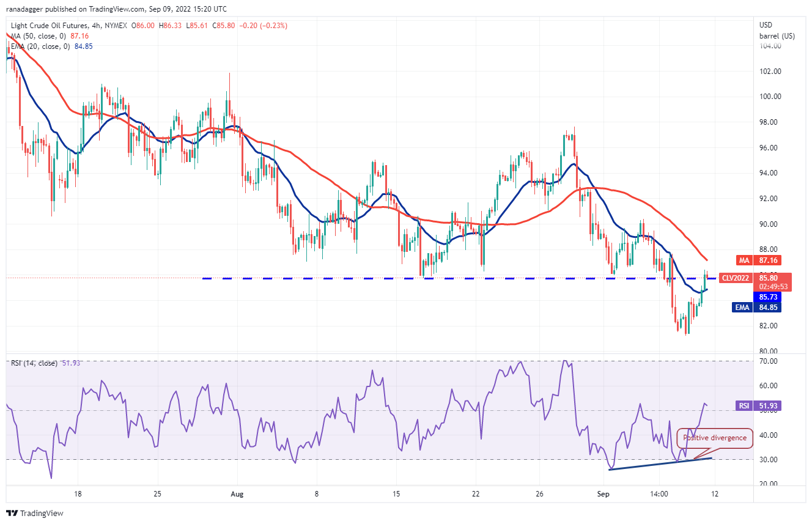
Task: Select the blue RSI divergence trend line
Action: coord(660,463)
